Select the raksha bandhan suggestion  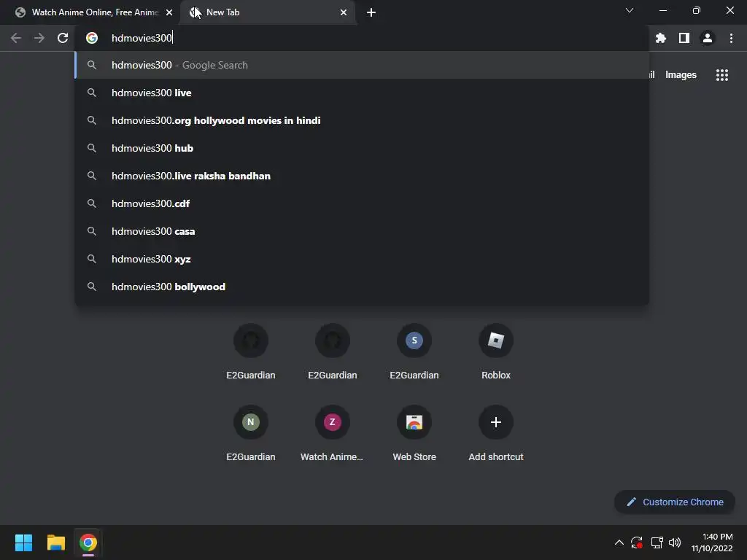[362, 176]
